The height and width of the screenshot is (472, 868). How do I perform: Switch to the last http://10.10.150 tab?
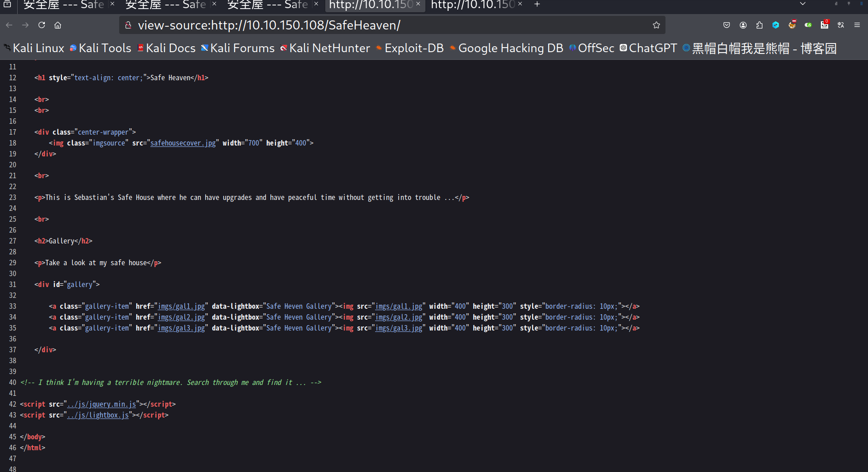pos(473,5)
